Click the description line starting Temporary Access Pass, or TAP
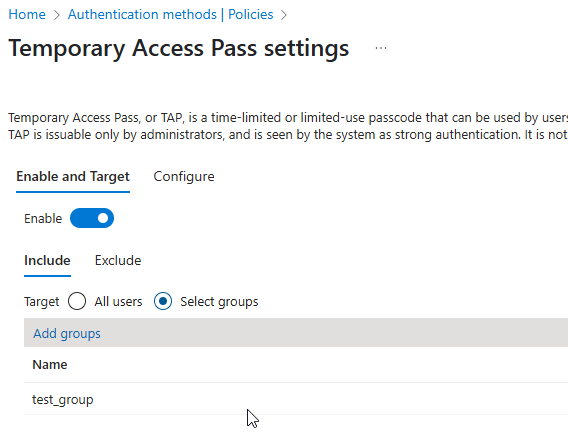 tap(288, 118)
